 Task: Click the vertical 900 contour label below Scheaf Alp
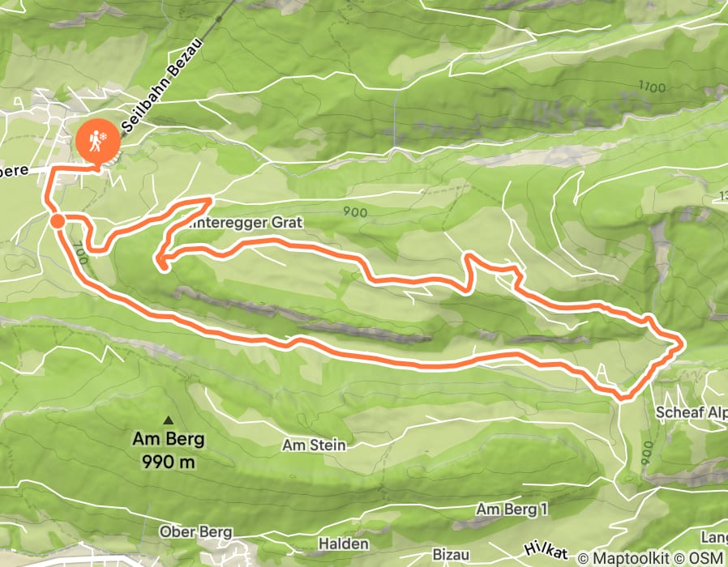pyautogui.click(x=647, y=453)
